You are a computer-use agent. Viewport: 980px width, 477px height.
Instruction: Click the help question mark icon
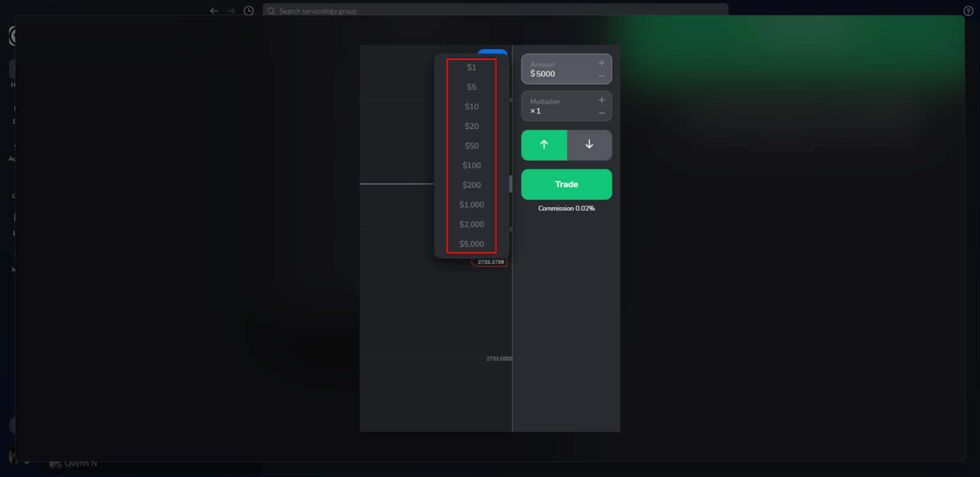point(968,11)
